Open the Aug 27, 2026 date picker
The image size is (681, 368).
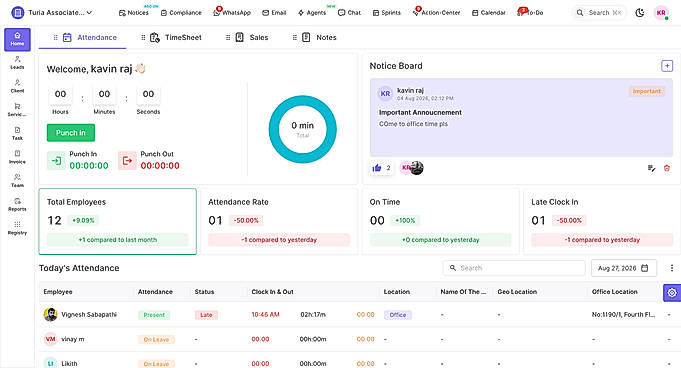pos(624,268)
